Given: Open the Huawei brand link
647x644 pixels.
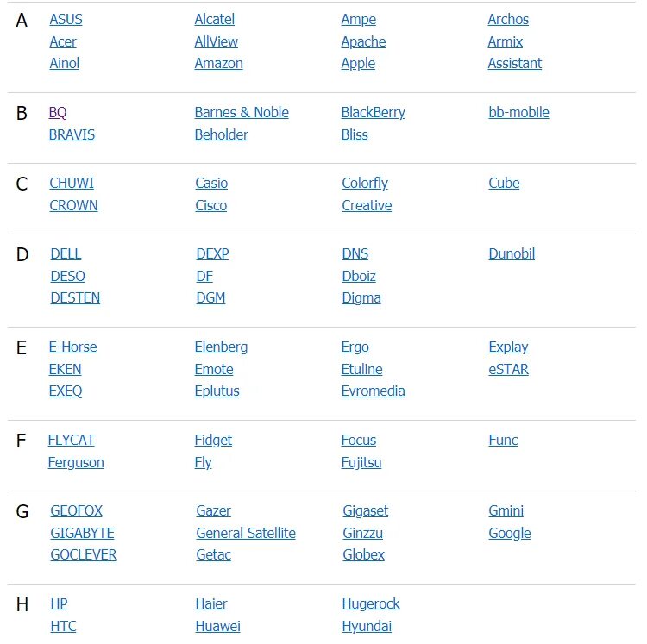Looking at the screenshot, I should point(217,626).
